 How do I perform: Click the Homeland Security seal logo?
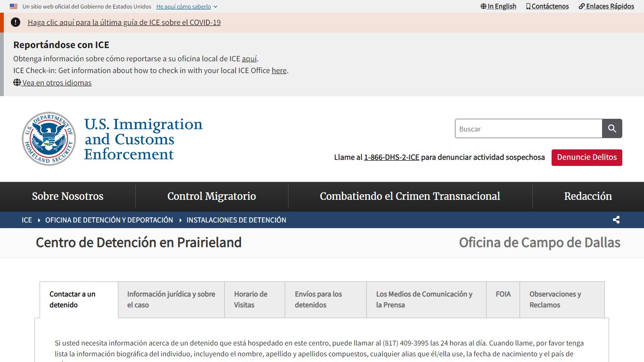click(x=49, y=139)
